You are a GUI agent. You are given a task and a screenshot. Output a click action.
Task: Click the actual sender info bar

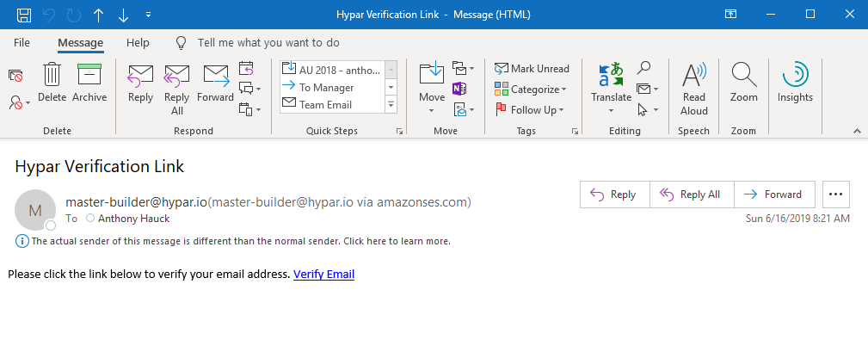pos(233,241)
